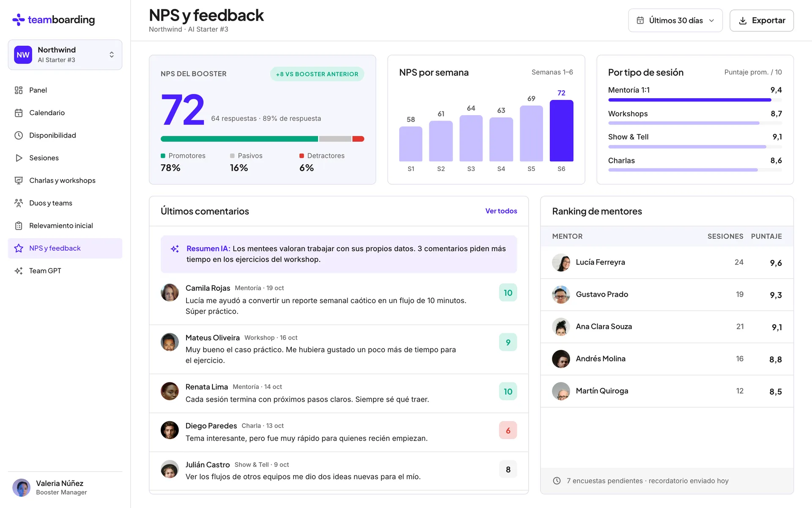
Task: Click the Ver todos link
Action: point(501,211)
